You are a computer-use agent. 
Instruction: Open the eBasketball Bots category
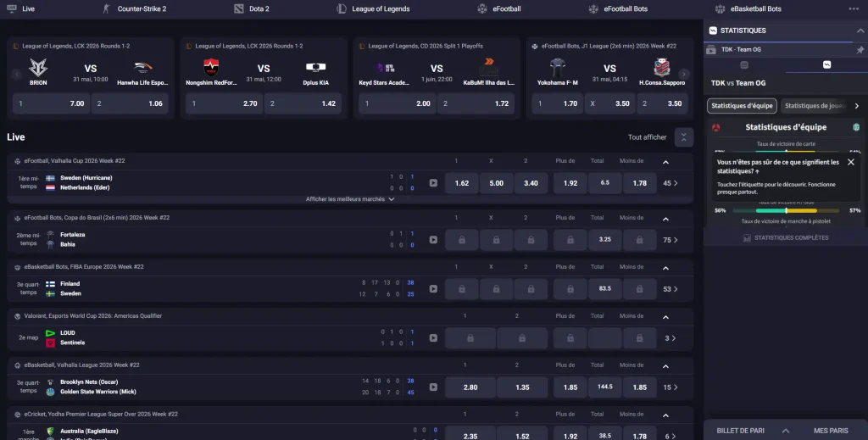pyautogui.click(x=748, y=8)
